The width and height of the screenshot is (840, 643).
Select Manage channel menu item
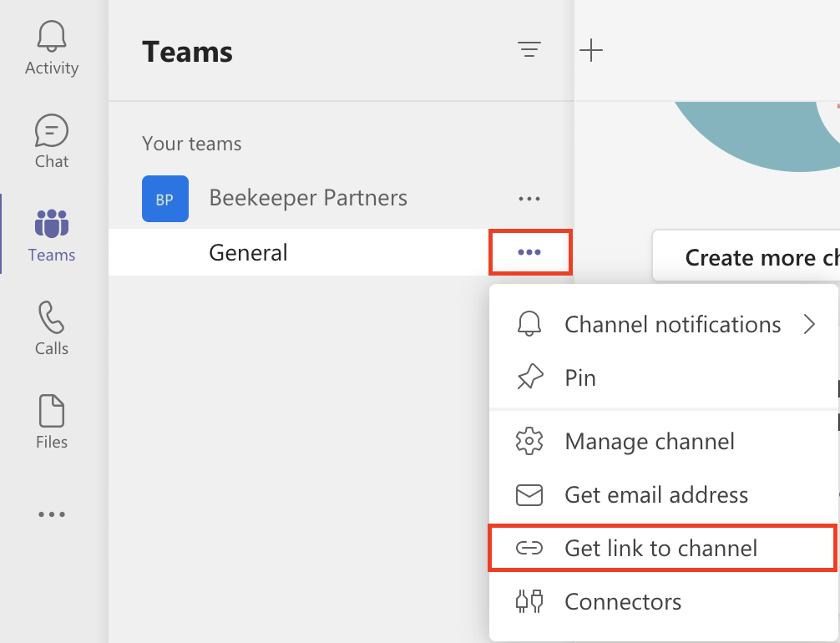[x=650, y=441]
